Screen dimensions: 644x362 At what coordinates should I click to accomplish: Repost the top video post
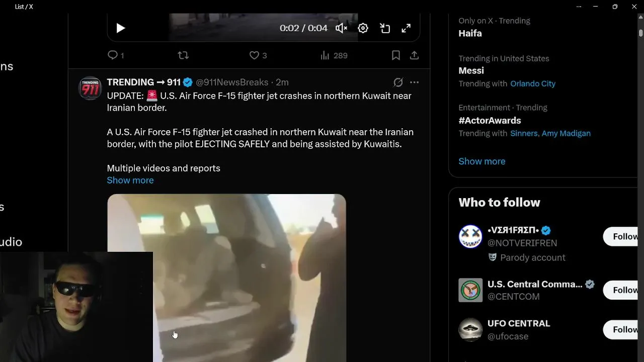click(183, 55)
